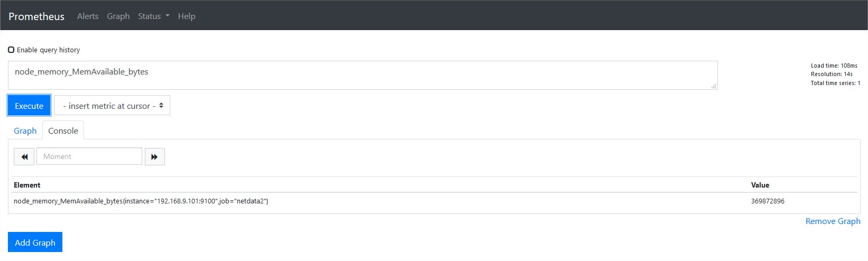Image resolution: width=868 pixels, height=261 pixels.
Task: Click the forward moment double-arrow icon
Action: pos(154,156)
